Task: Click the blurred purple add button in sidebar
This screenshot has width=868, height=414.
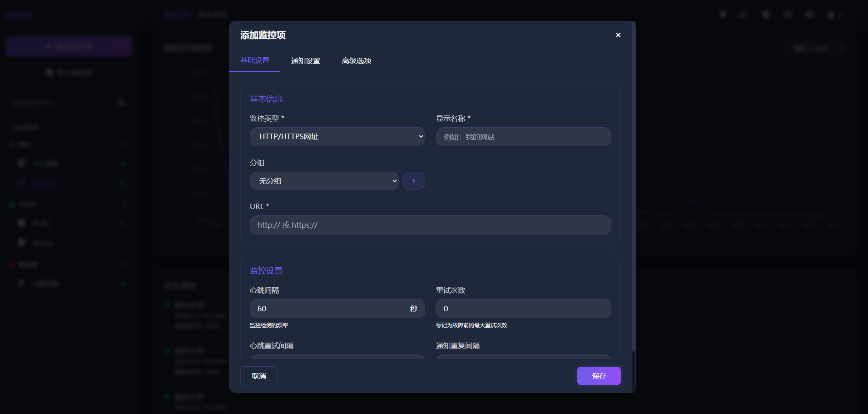Action: tap(69, 46)
